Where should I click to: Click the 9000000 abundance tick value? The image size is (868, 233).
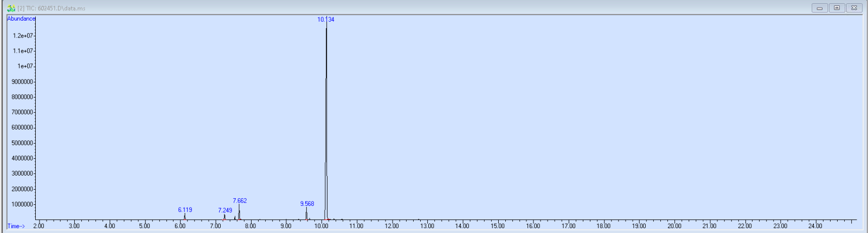tap(23, 82)
